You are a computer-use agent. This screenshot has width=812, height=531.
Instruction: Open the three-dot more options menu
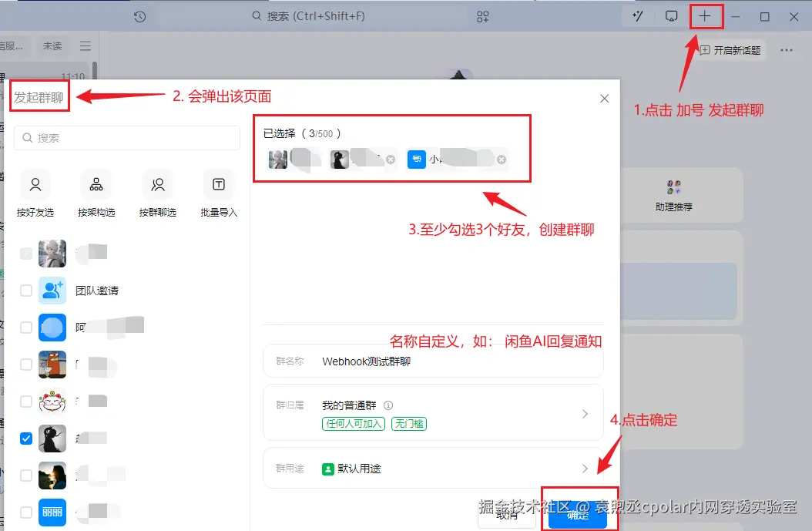pos(787,50)
